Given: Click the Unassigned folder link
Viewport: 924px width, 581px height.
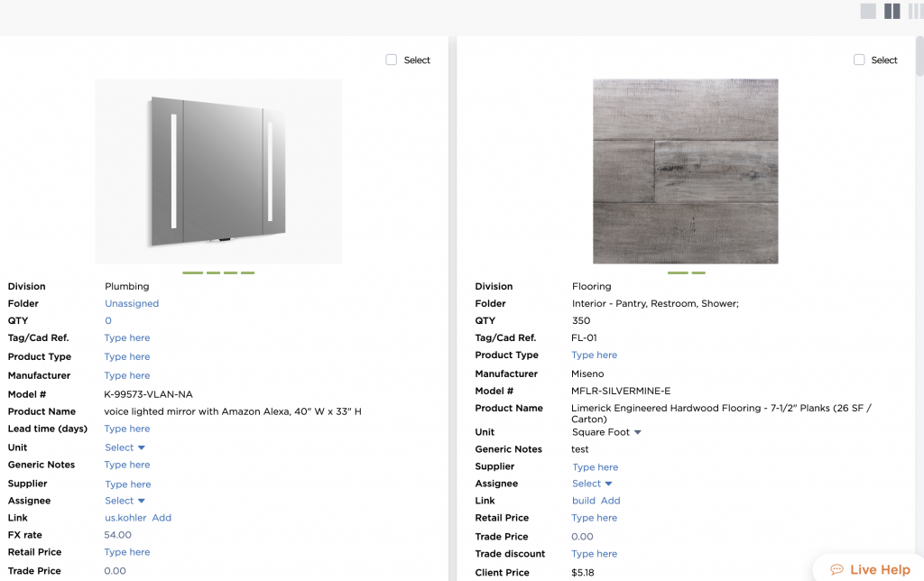Looking at the screenshot, I should coord(131,303).
